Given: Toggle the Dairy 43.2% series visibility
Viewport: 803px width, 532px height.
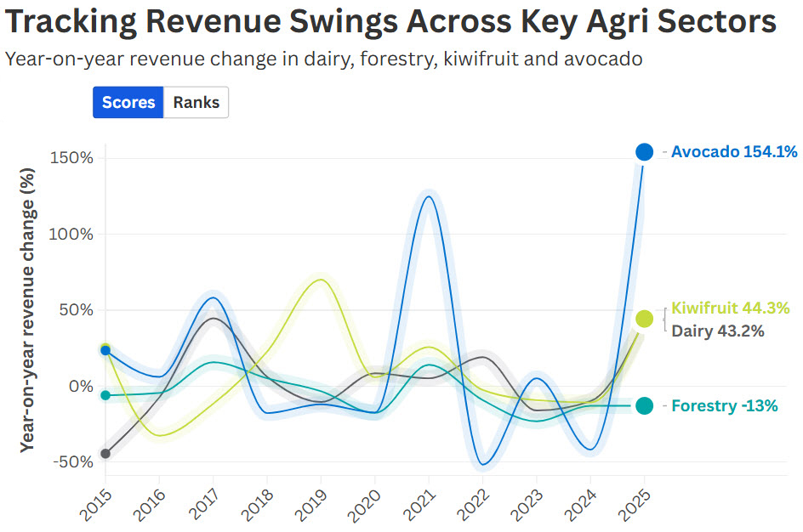Looking at the screenshot, I should click(717, 331).
